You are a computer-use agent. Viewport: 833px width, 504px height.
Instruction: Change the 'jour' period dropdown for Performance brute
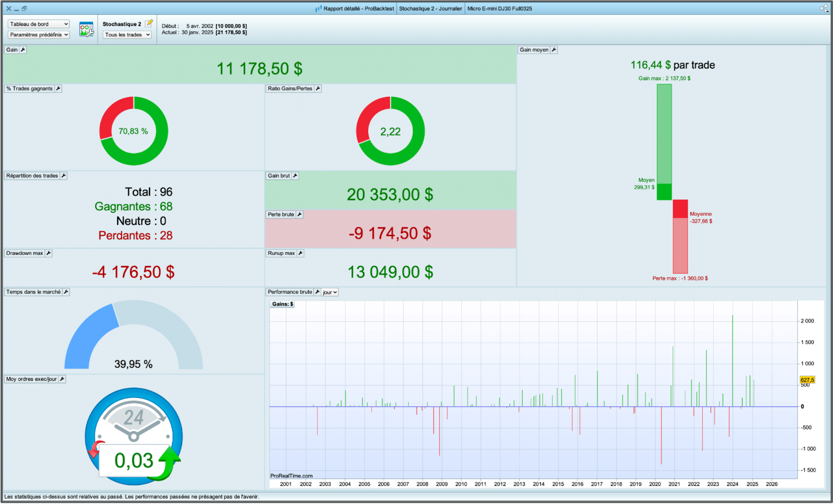click(x=330, y=292)
